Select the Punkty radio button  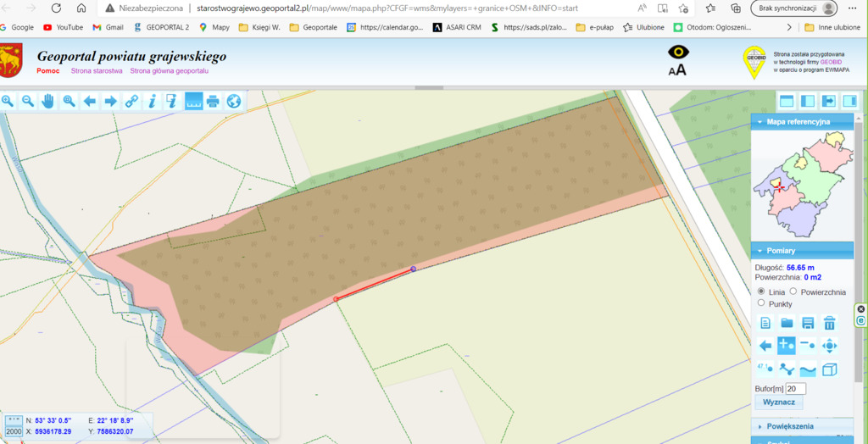coord(761,302)
